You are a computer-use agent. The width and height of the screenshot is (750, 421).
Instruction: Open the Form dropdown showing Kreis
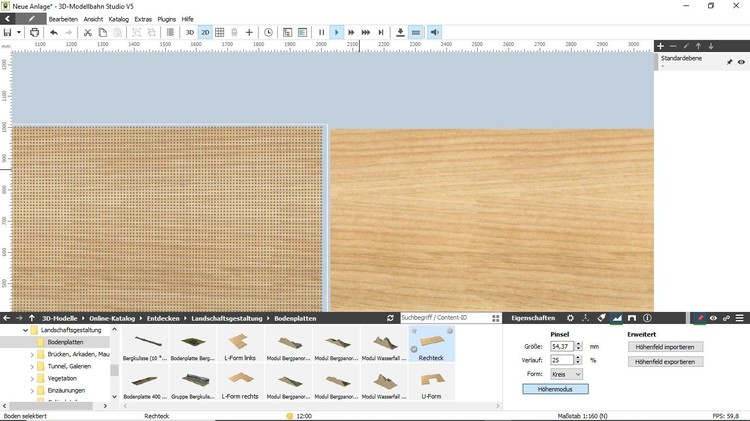566,374
